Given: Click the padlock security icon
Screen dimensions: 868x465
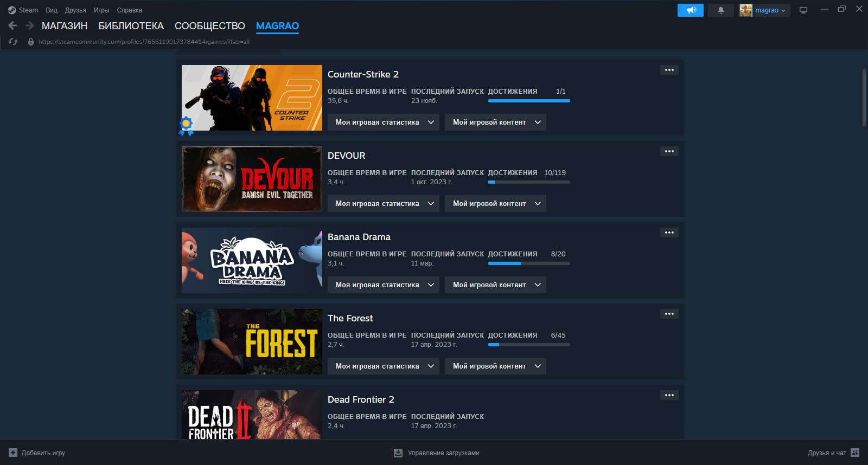Looking at the screenshot, I should point(31,42).
